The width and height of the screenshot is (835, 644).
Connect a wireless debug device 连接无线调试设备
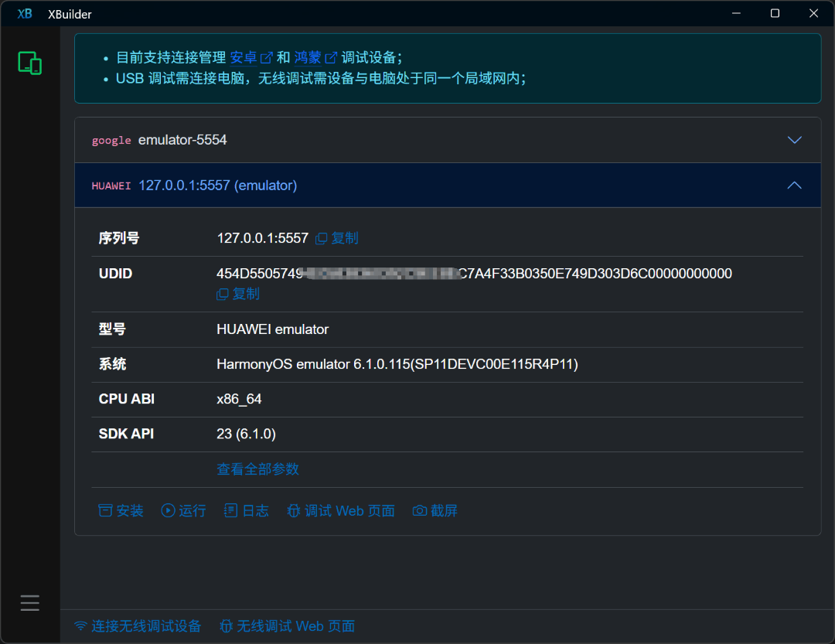[138, 626]
